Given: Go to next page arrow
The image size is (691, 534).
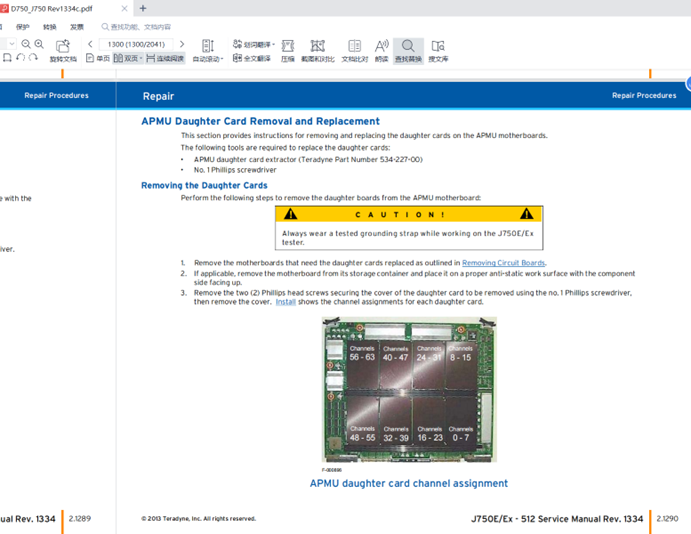Looking at the screenshot, I should [181, 44].
